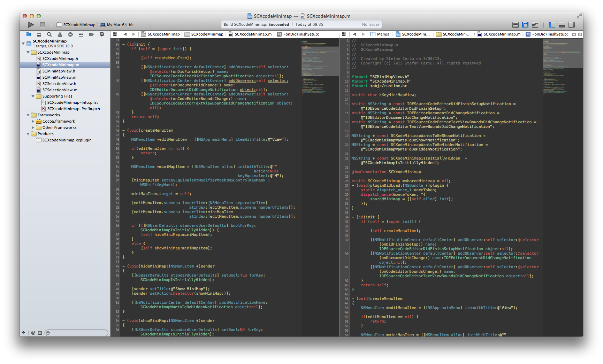Click the No Issues status indicator
Viewport: 603px width, 364px height.
click(x=371, y=24)
